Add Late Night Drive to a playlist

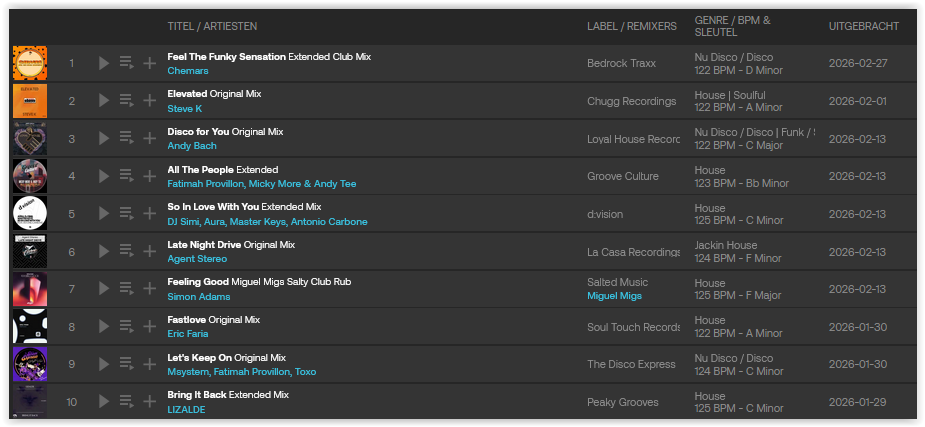pyautogui.click(x=149, y=251)
